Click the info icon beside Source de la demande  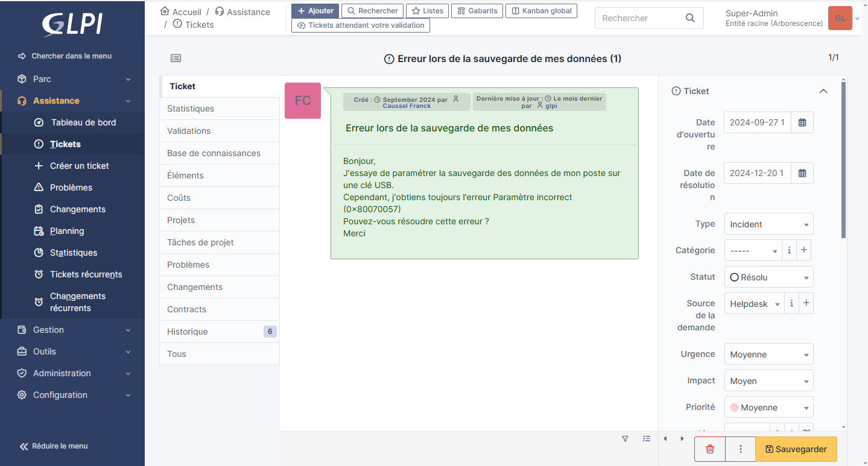point(791,304)
